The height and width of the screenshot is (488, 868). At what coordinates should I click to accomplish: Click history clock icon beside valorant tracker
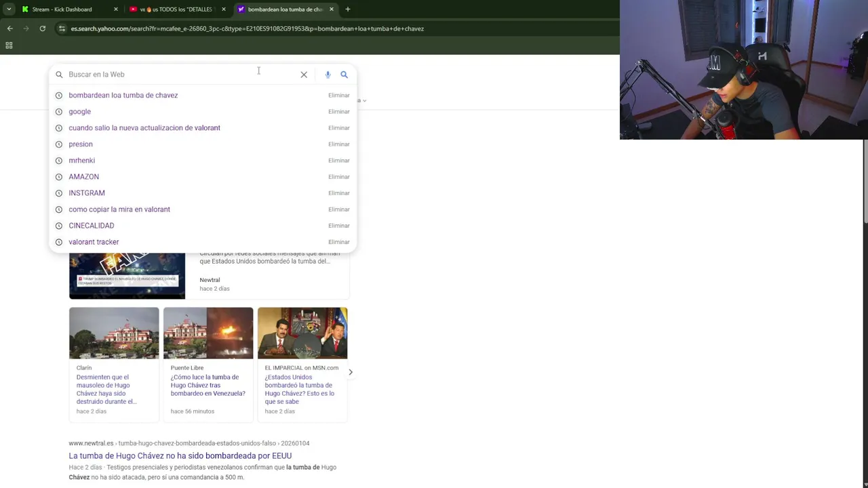pos(58,242)
